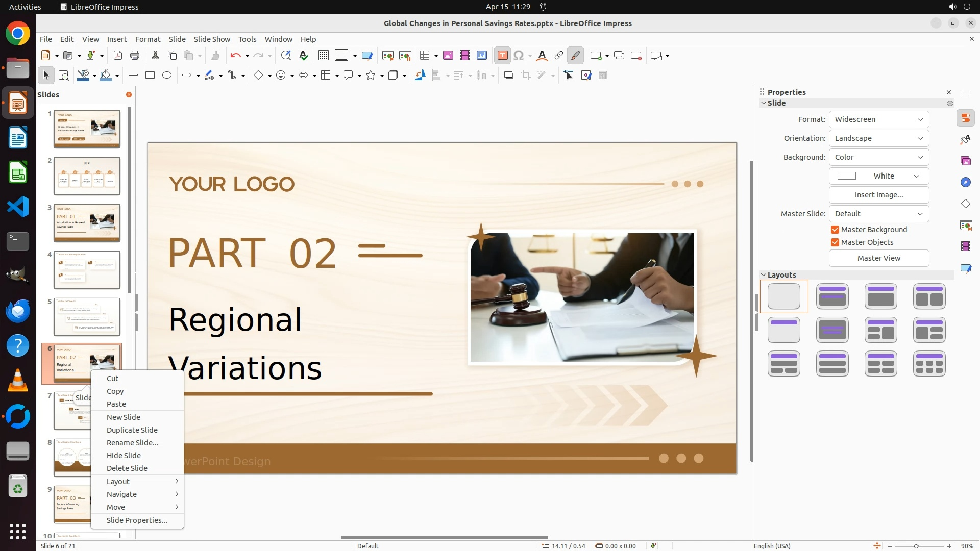Uncheck the Master Objects checkbox

pyautogui.click(x=835, y=242)
